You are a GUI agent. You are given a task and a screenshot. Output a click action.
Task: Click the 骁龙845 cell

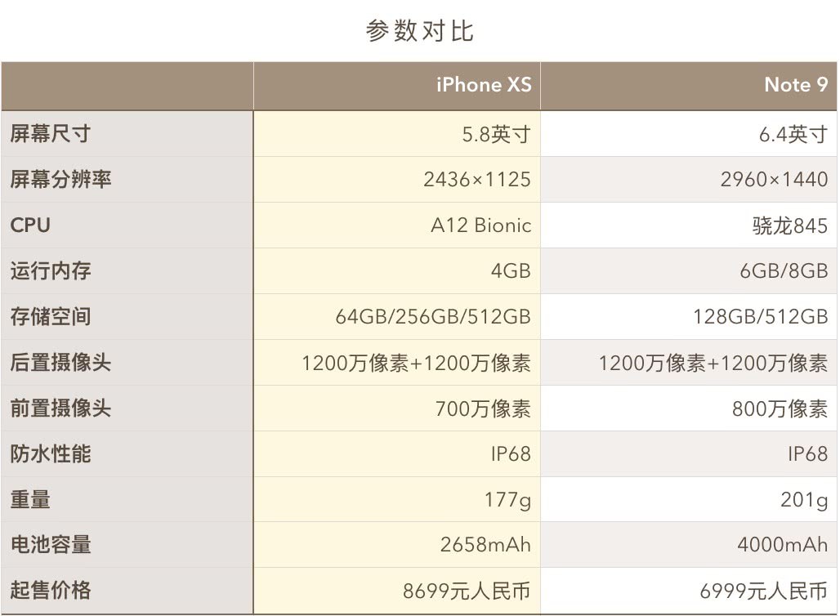point(789,225)
